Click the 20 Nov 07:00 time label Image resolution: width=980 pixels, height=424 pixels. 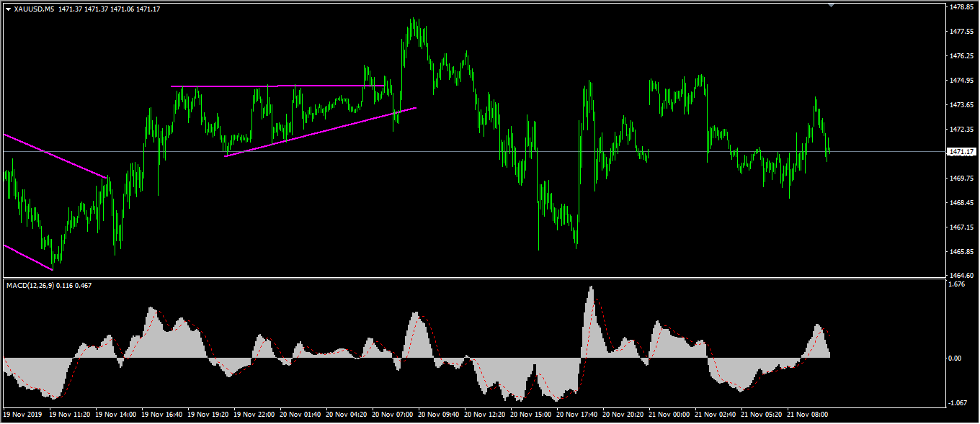point(393,415)
